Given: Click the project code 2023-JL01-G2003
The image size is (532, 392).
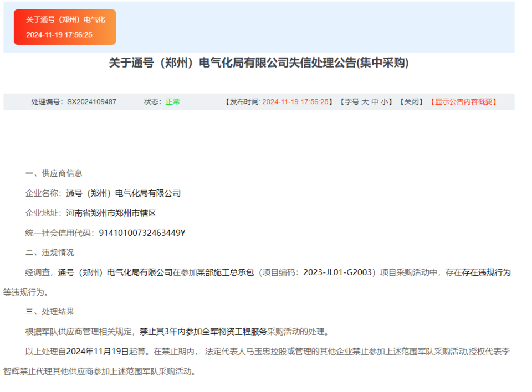Looking at the screenshot, I should click(x=339, y=272).
